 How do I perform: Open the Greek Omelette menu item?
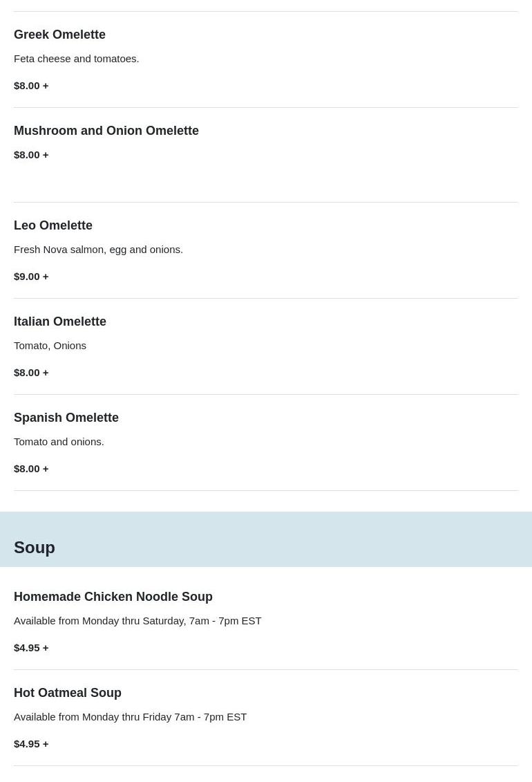tap(59, 35)
